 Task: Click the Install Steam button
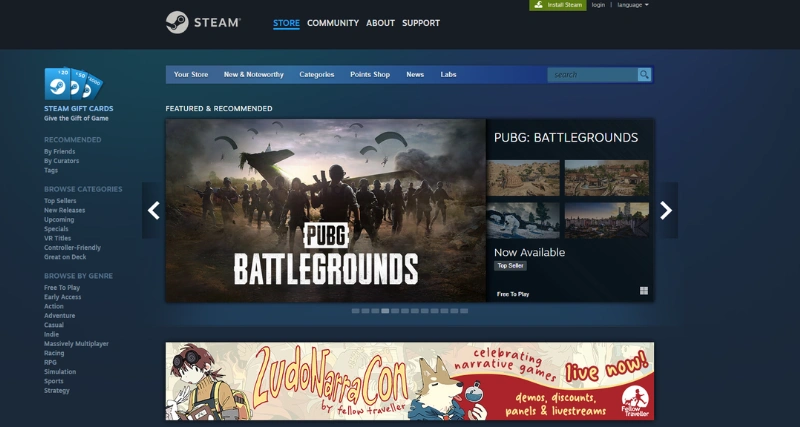[x=558, y=5]
